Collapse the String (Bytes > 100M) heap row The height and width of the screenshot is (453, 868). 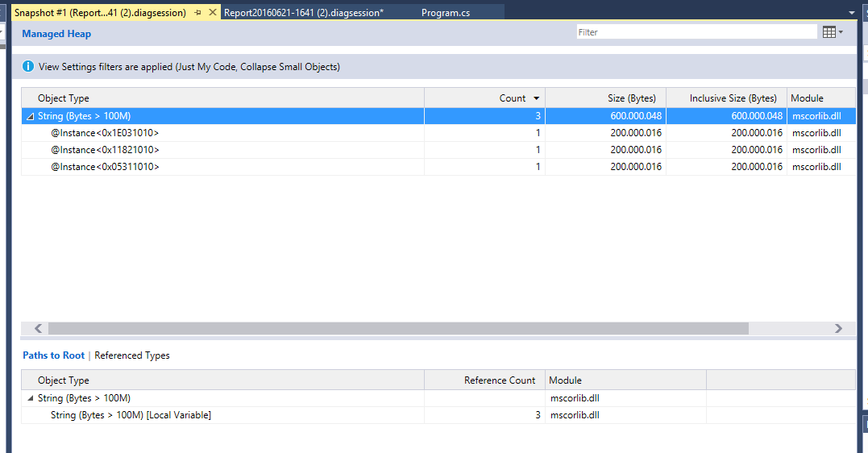pyautogui.click(x=31, y=116)
